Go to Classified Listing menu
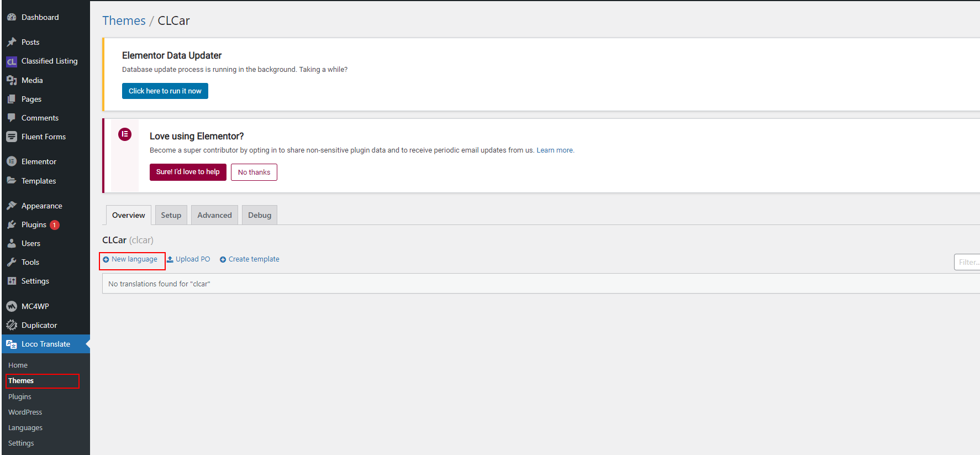 point(45,61)
